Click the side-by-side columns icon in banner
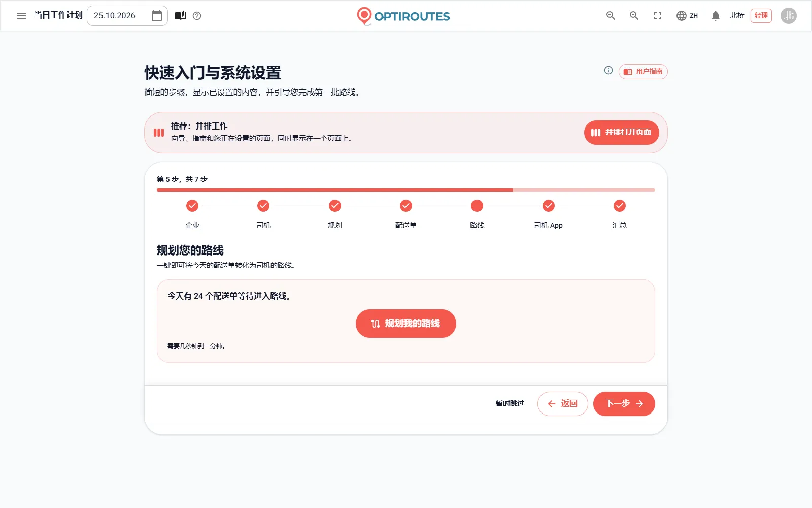The image size is (812, 508). 159,133
